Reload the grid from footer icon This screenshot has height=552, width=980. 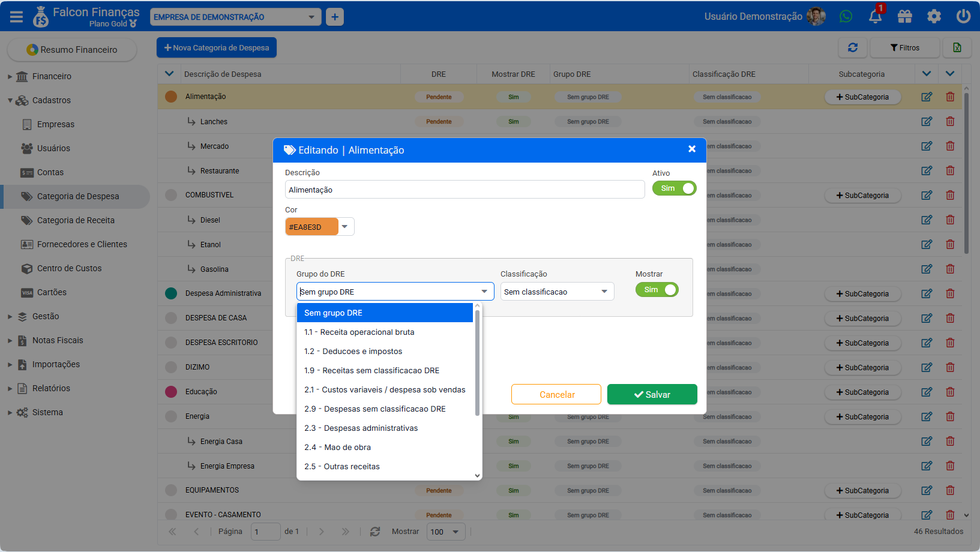click(x=375, y=532)
